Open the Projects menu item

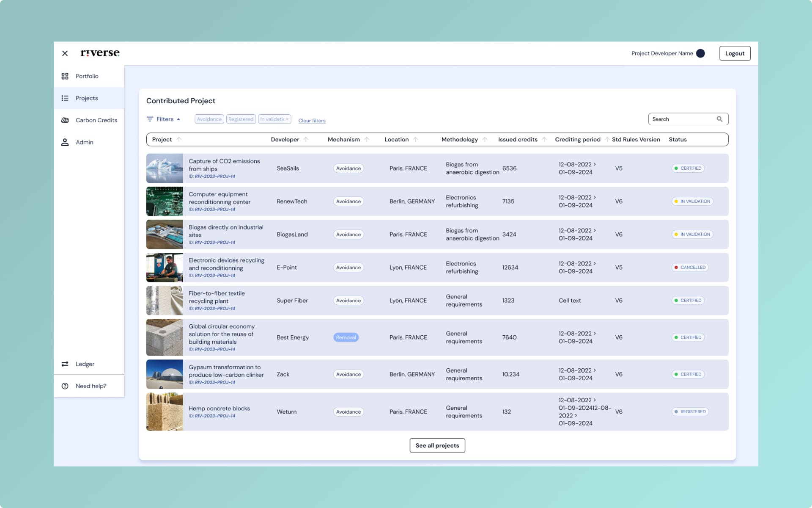point(87,98)
